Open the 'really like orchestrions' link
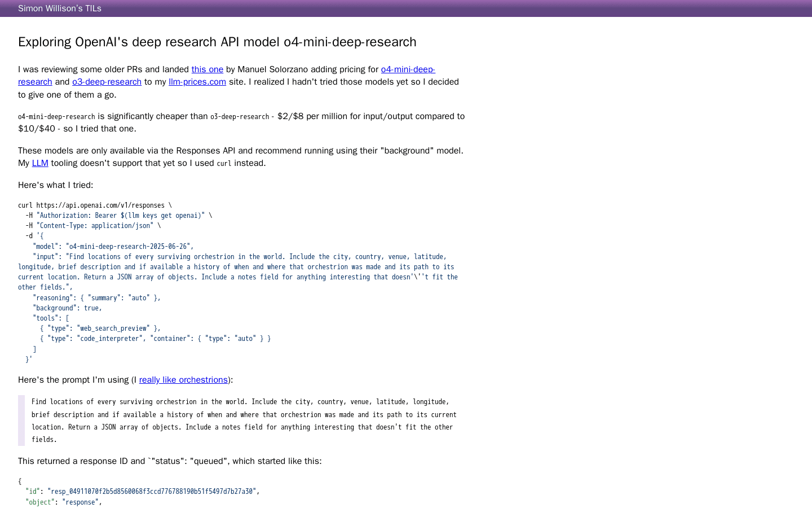The width and height of the screenshot is (812, 508). point(183,380)
